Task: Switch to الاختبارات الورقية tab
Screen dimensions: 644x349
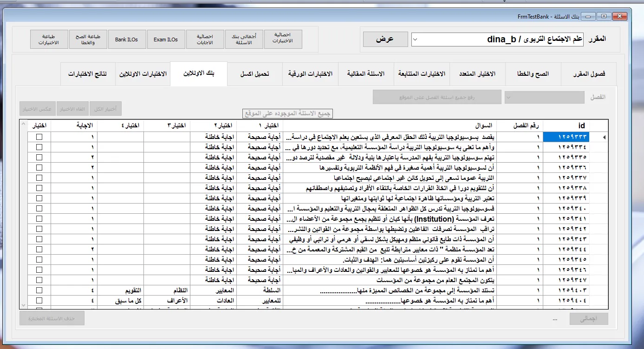Action: point(310,74)
